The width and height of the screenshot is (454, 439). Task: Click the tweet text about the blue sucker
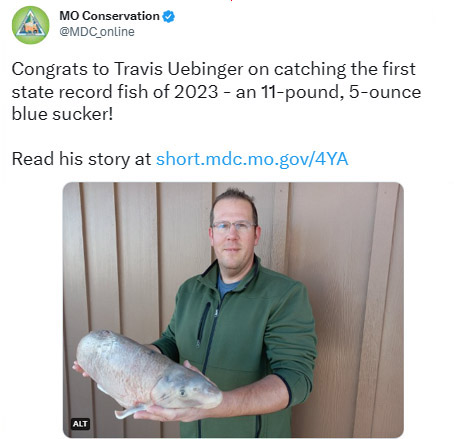tap(216, 91)
